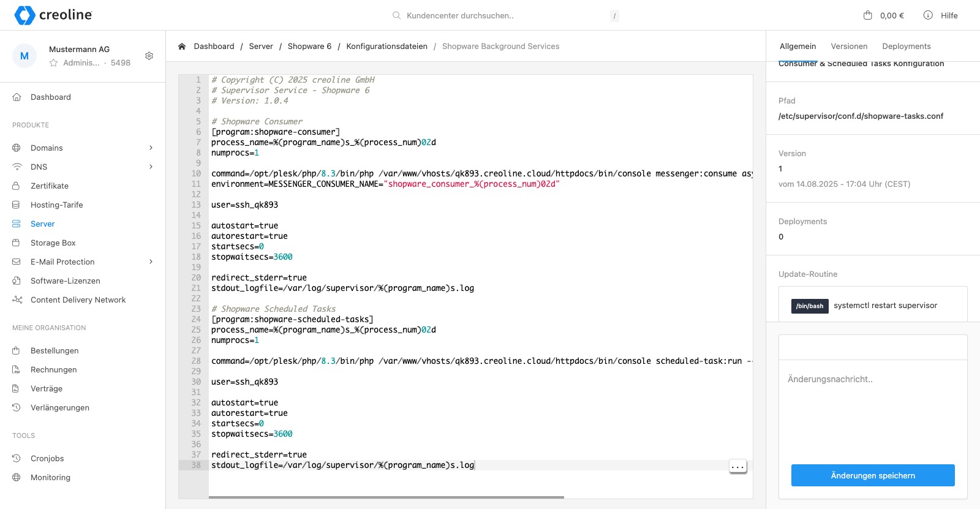Click the Storage Box icon
Image resolution: width=980 pixels, height=509 pixels.
17,243
